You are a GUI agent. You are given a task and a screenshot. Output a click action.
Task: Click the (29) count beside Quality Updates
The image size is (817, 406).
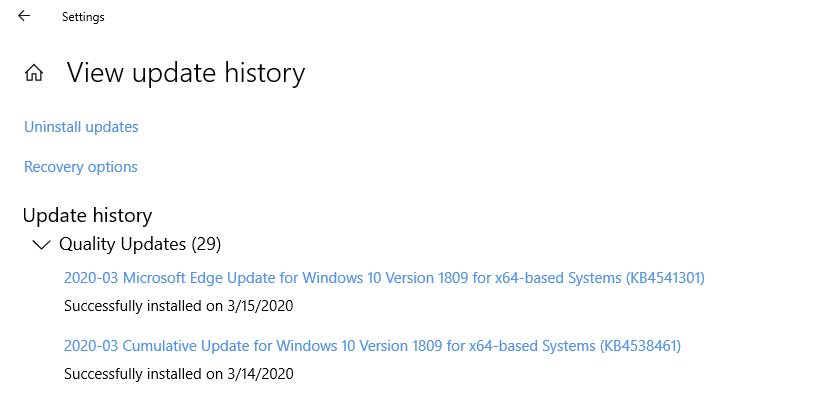[205, 244]
